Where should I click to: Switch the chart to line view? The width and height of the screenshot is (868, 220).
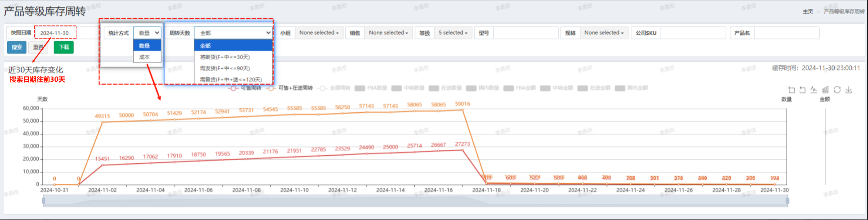814,90
